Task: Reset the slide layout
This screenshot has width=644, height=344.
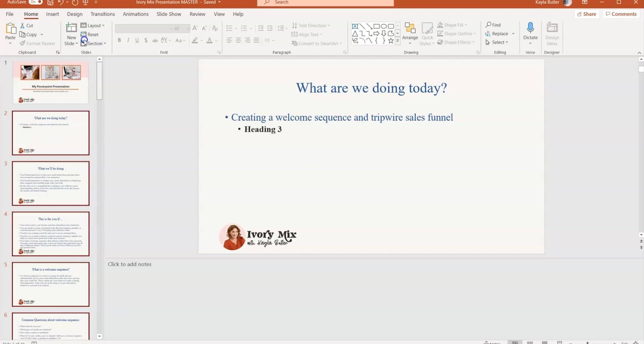Action: [x=90, y=35]
